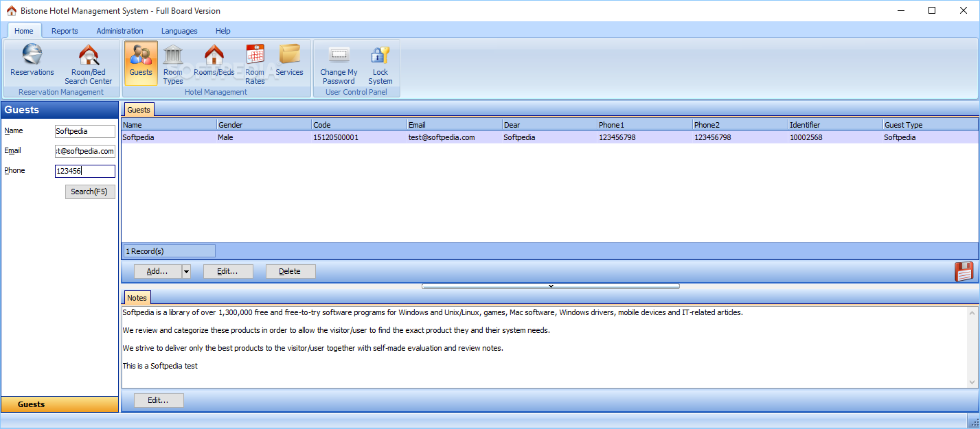Screen dimensions: 980x429
Task: Sort by the Gender column header
Action: (x=264, y=125)
